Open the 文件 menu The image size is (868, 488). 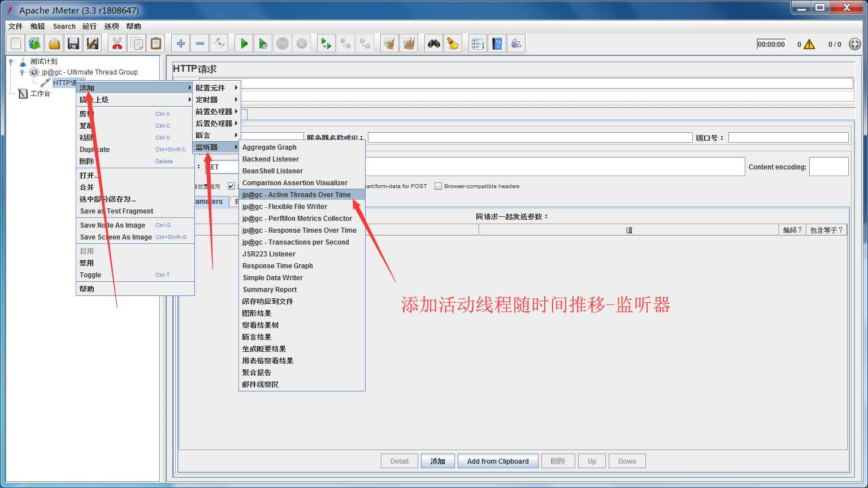(16, 27)
